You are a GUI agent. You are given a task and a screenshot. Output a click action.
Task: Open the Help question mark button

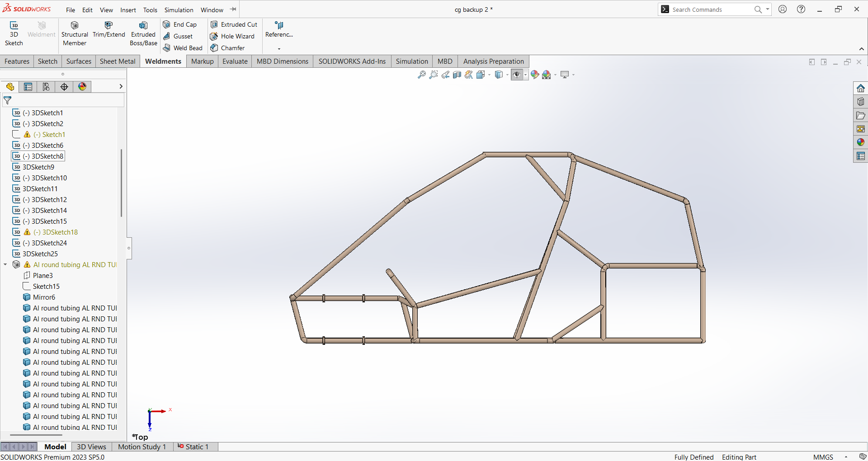coord(801,9)
